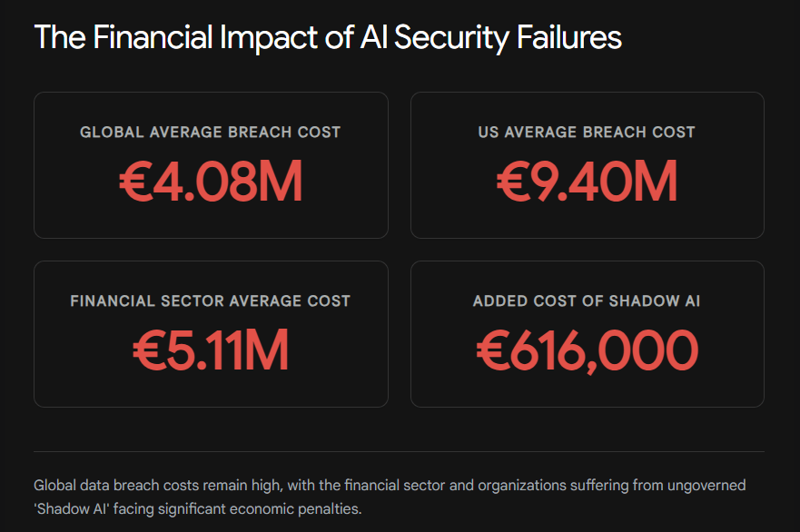Select the €616,000 value
The image size is (800, 532).
pos(587,350)
